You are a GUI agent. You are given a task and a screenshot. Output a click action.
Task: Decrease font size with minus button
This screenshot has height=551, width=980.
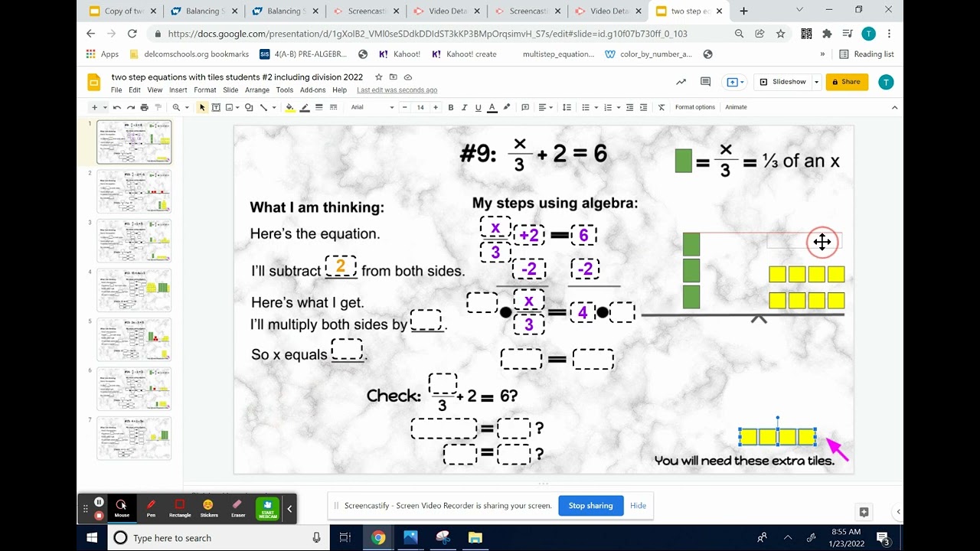click(405, 107)
